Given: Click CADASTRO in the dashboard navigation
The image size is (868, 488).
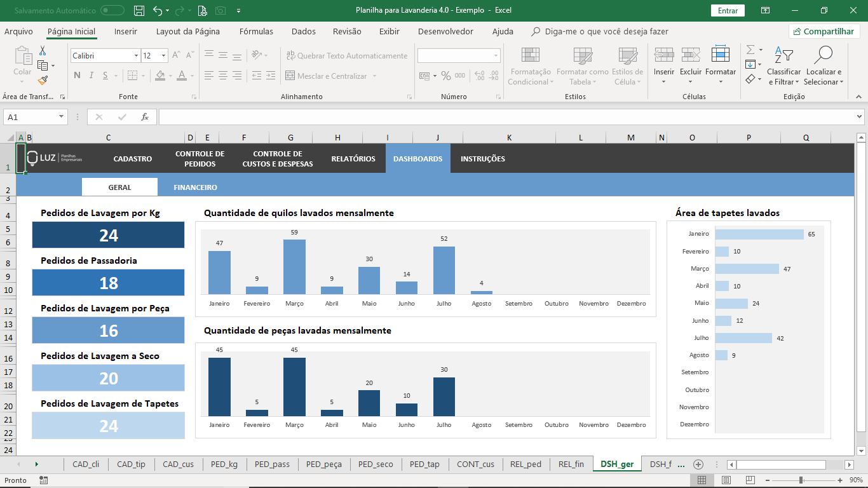Looking at the screenshot, I should click(x=133, y=159).
